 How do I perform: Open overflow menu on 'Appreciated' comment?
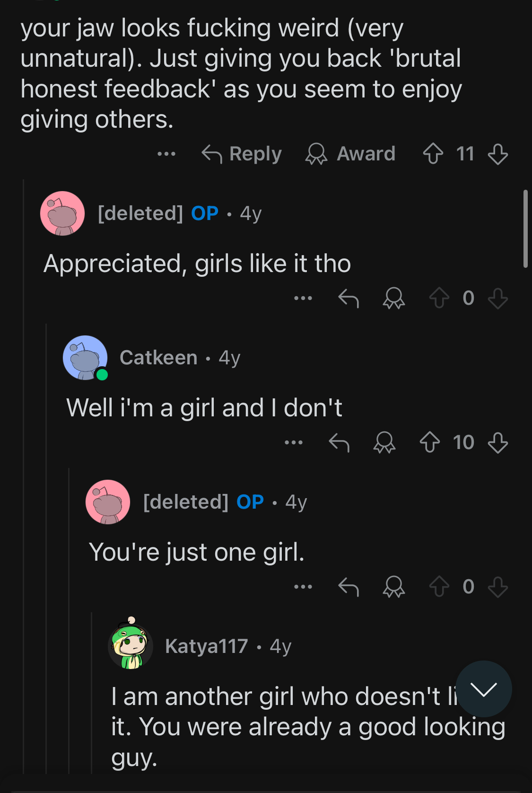(303, 298)
